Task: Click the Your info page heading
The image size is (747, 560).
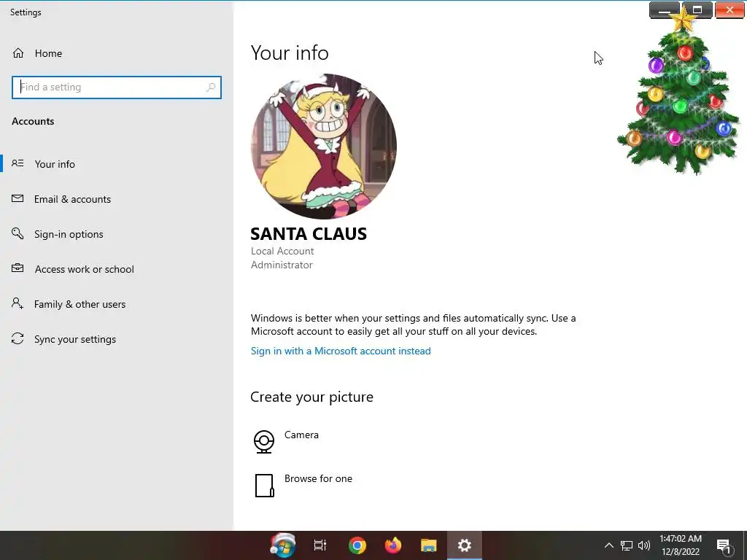Action: point(290,52)
